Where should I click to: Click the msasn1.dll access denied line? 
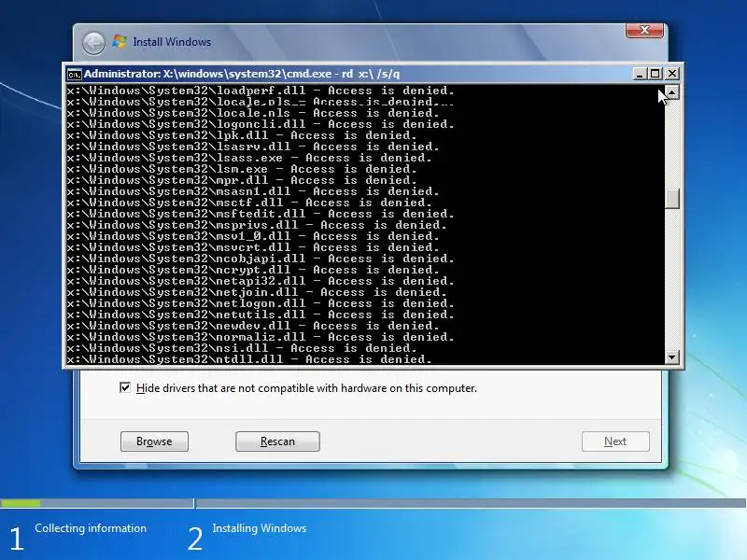pos(253,191)
